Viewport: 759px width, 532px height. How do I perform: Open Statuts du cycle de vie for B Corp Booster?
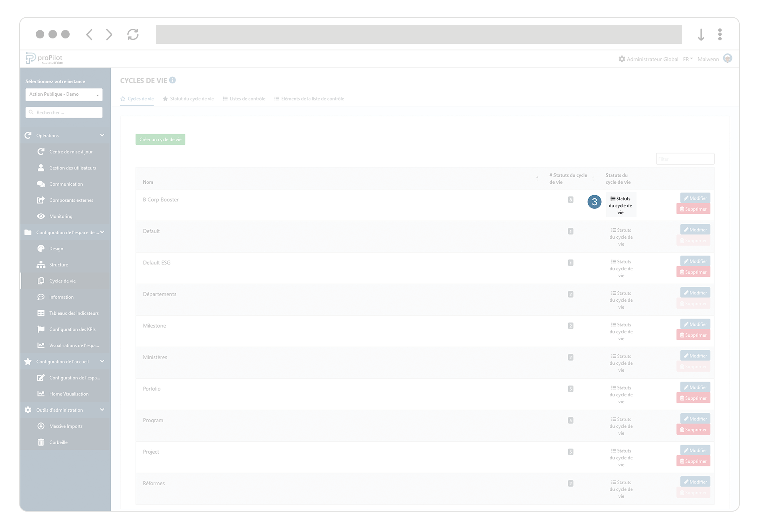coord(621,205)
